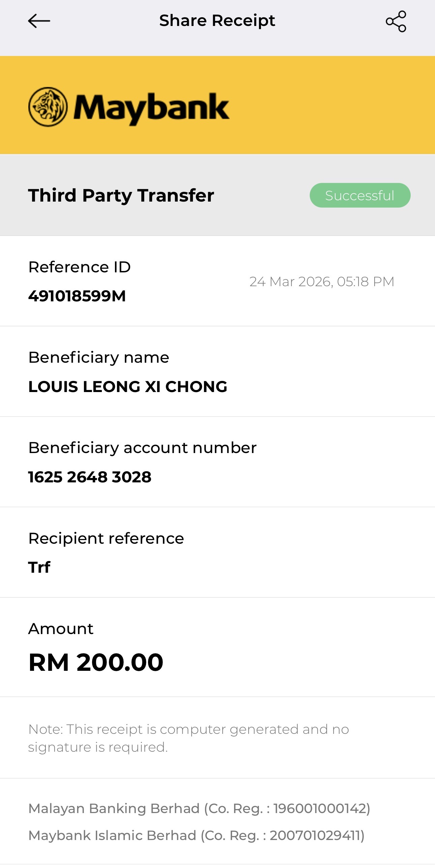Image resolution: width=435 pixels, height=868 pixels.
Task: Click the Reference ID label
Action: [80, 267]
